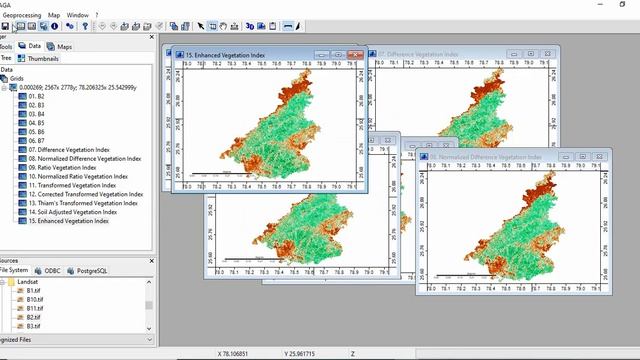The width and height of the screenshot is (640, 360).
Task: Activate the 08. Normalized Difference Vegetation Index window
Action: 486,157
